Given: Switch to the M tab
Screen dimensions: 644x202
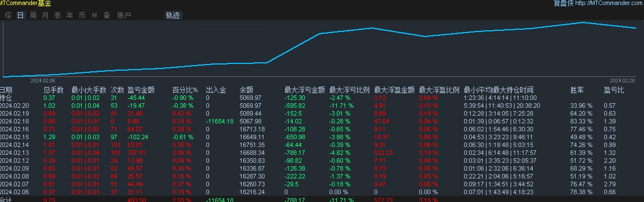Looking at the screenshot, I should point(95,16).
